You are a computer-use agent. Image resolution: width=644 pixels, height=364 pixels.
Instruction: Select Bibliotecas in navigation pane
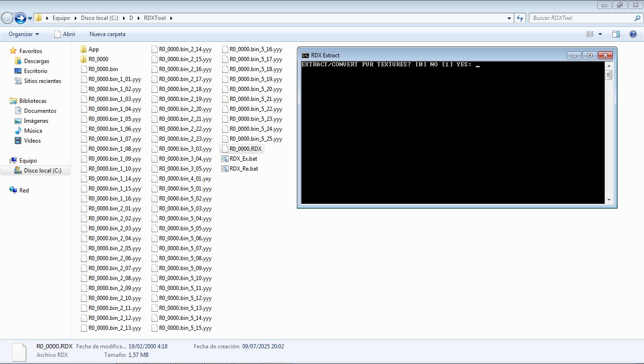coord(33,101)
